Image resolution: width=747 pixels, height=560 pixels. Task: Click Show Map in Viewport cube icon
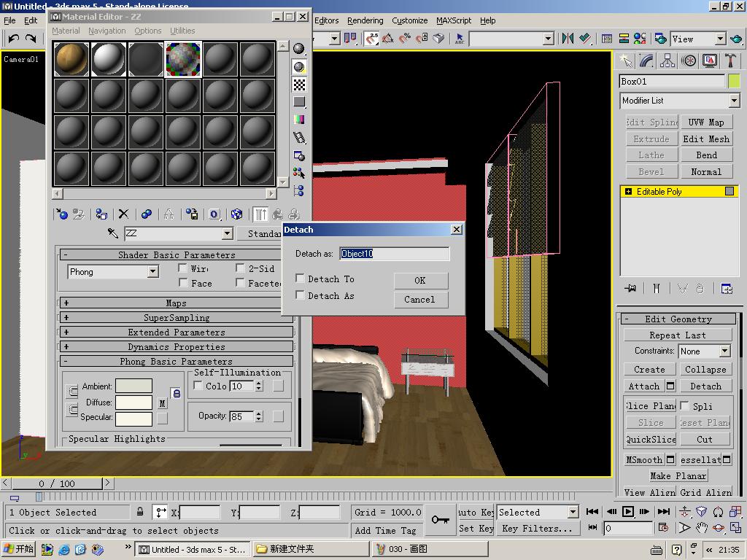pyautogui.click(x=237, y=214)
